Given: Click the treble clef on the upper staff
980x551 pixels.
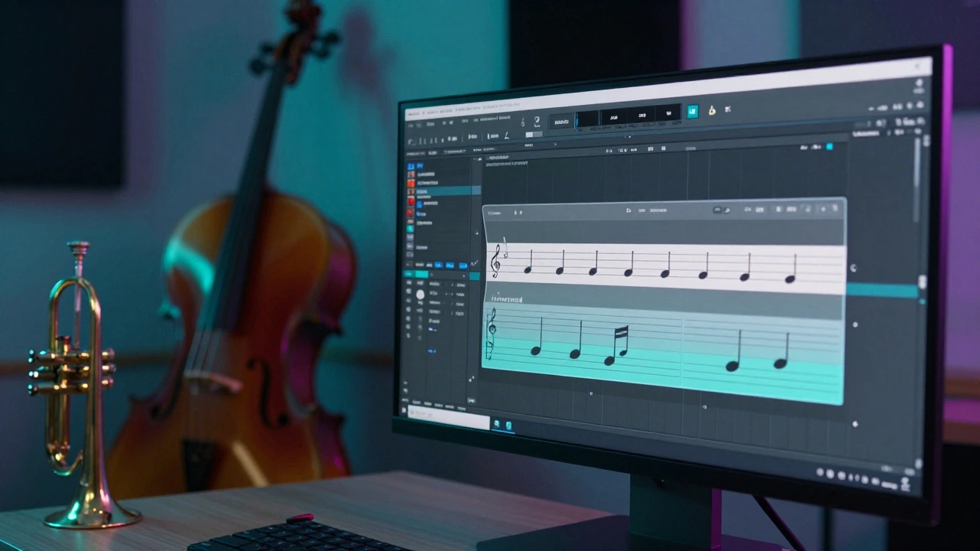Looking at the screenshot, I should [496, 260].
